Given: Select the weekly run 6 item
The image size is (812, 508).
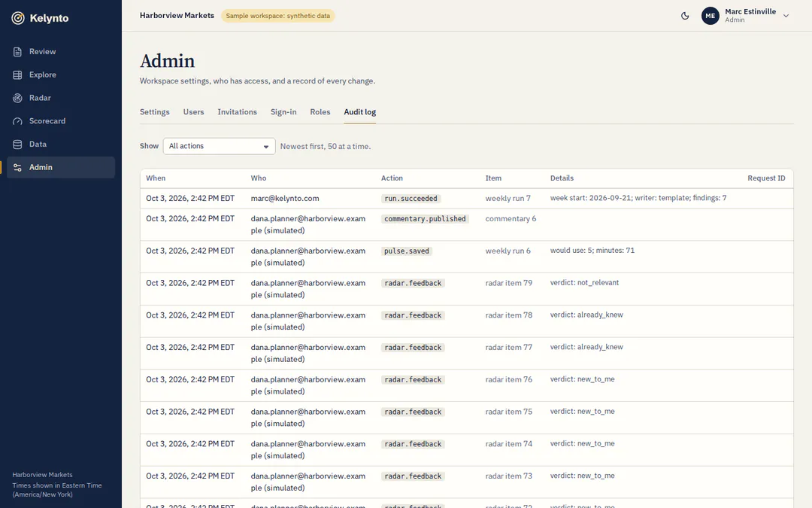Looking at the screenshot, I should point(507,251).
